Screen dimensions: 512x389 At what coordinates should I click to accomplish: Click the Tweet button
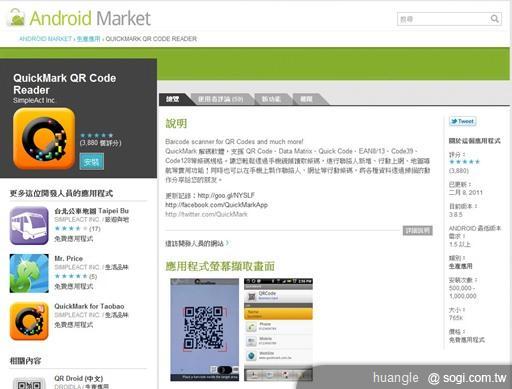[462, 121]
